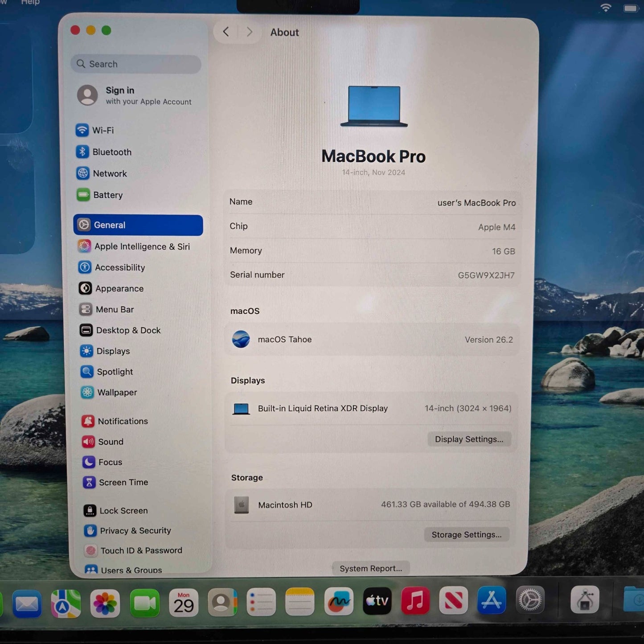Image resolution: width=644 pixels, height=644 pixels.
Task: Select Battery in the sidebar
Action: tap(107, 195)
